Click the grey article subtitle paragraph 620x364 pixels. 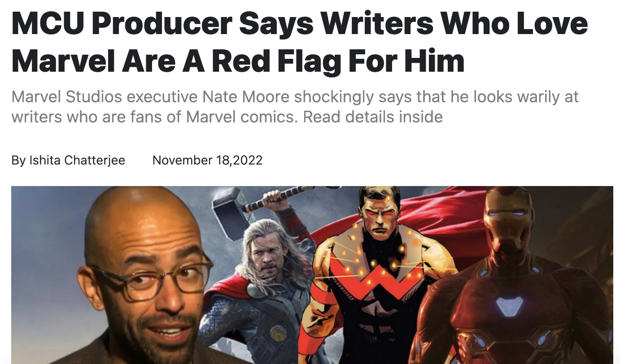coord(295,107)
